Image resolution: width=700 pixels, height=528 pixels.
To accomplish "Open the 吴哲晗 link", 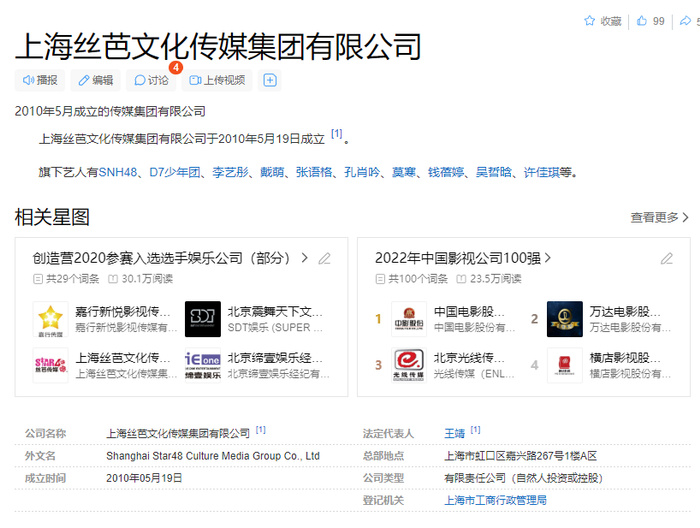I will (494, 172).
